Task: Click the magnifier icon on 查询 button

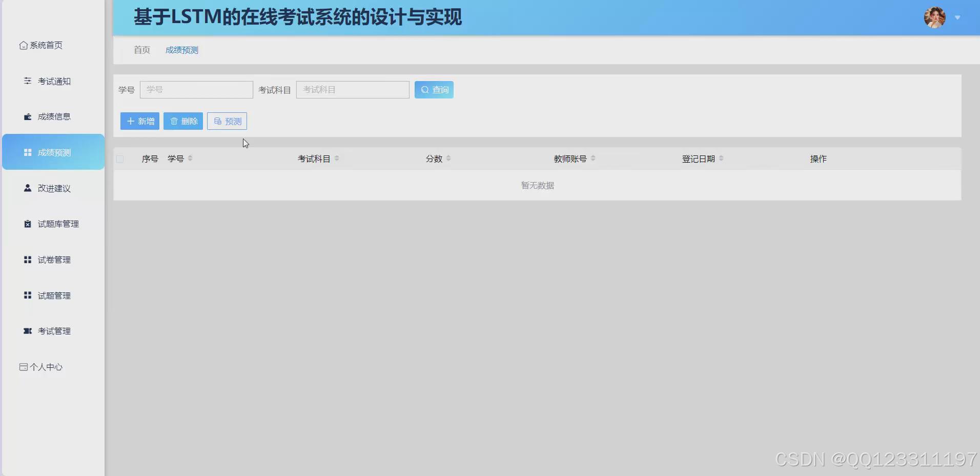Action: pos(425,89)
